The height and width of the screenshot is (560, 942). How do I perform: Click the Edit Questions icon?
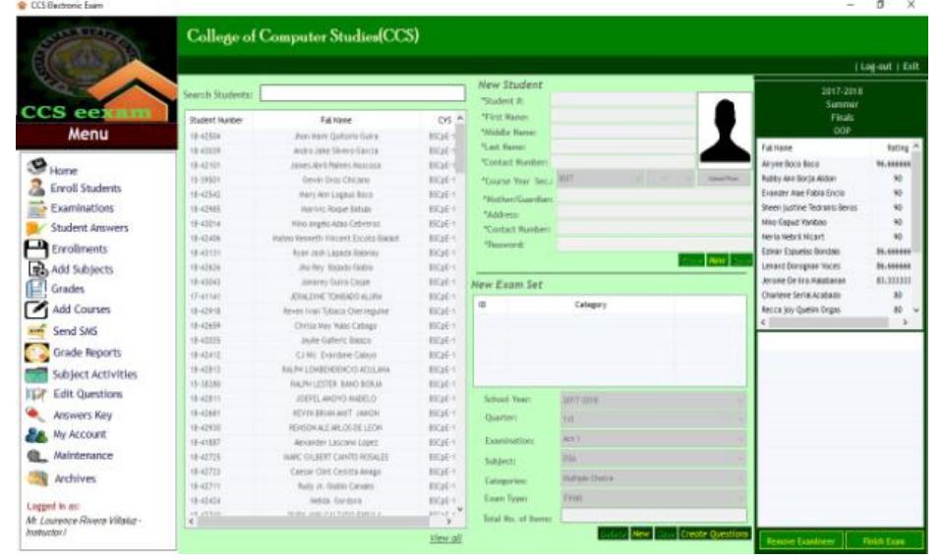36,394
